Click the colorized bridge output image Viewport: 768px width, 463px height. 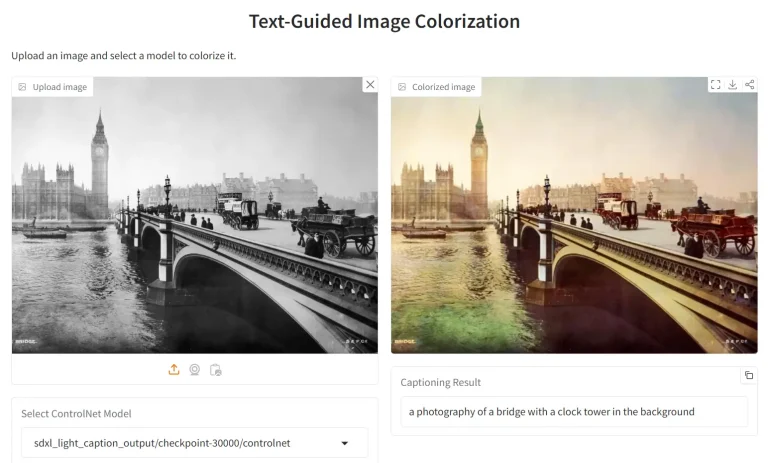[x=574, y=215]
